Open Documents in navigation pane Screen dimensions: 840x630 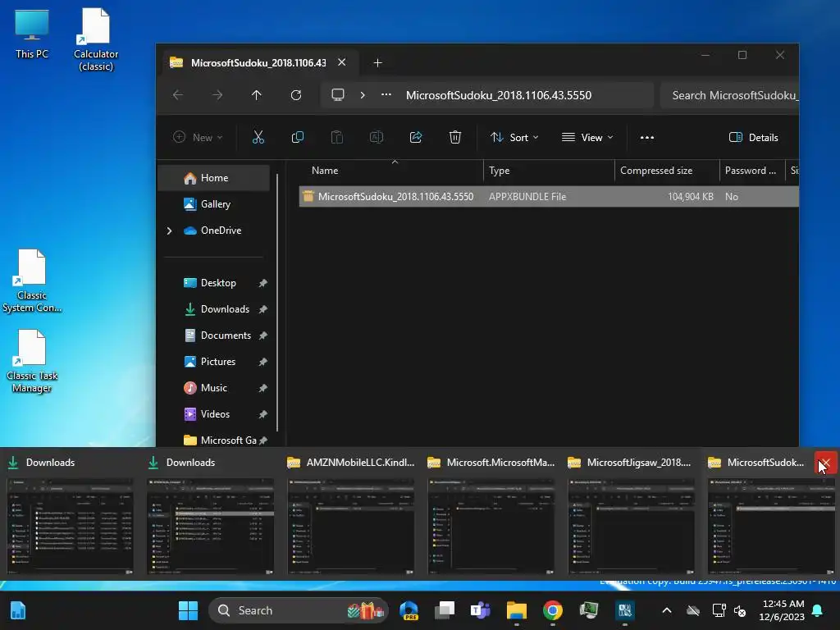click(x=226, y=336)
